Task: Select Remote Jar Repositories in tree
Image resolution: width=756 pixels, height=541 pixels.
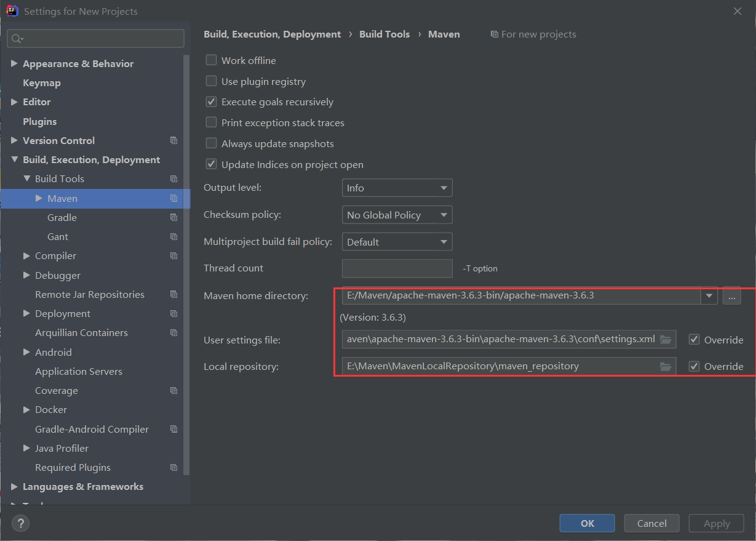Action: point(90,294)
